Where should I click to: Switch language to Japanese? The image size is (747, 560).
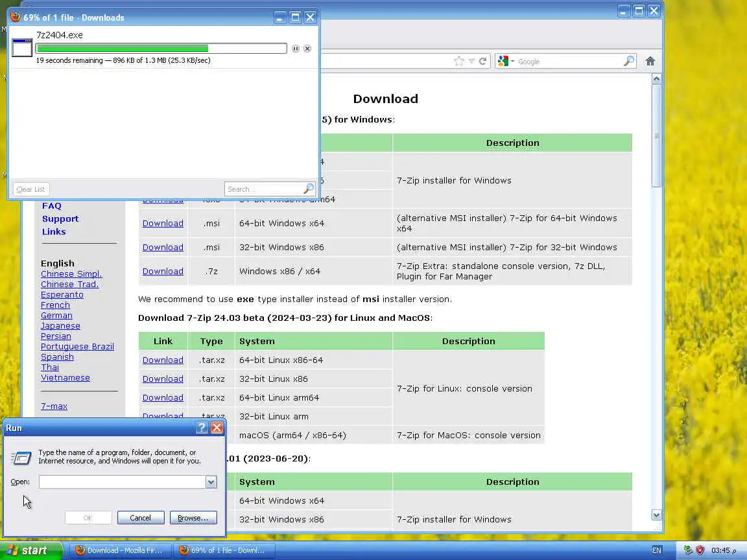(x=60, y=326)
